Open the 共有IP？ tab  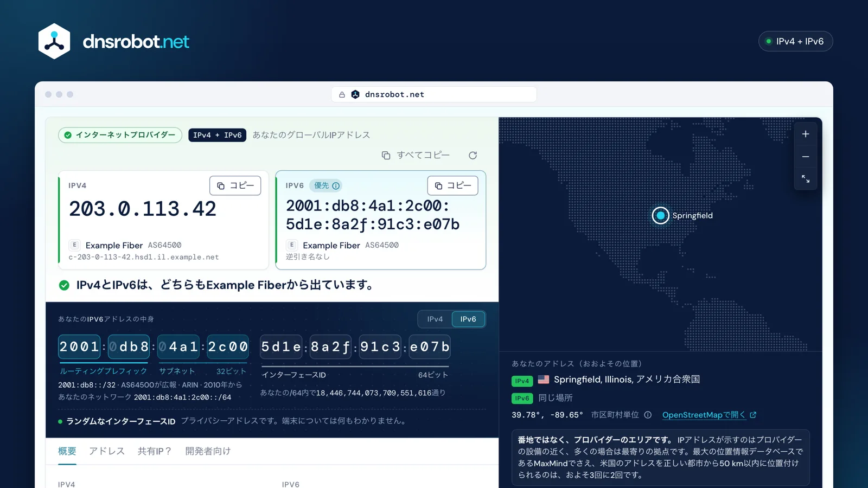coord(155,451)
